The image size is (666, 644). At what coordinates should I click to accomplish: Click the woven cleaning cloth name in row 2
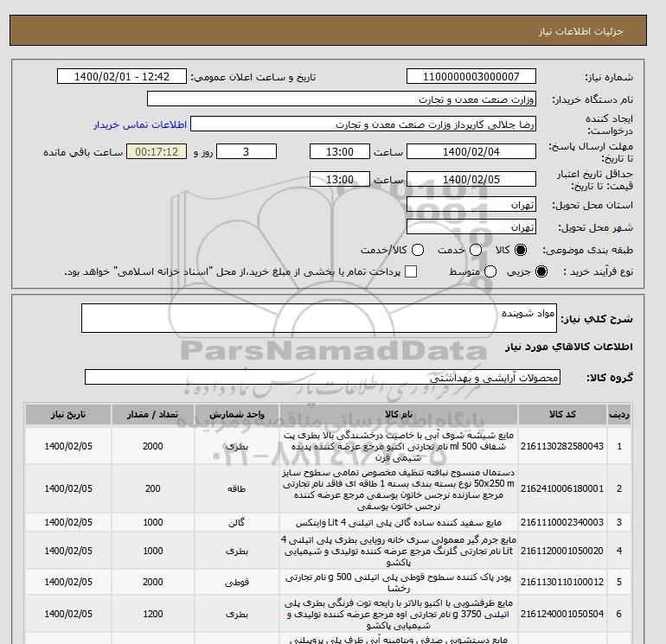pyautogui.click(x=399, y=489)
